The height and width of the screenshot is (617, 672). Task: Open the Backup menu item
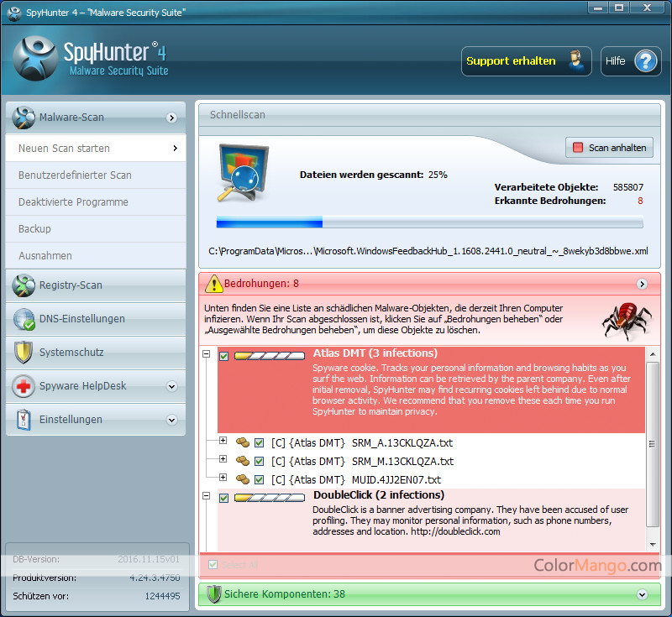coord(96,229)
